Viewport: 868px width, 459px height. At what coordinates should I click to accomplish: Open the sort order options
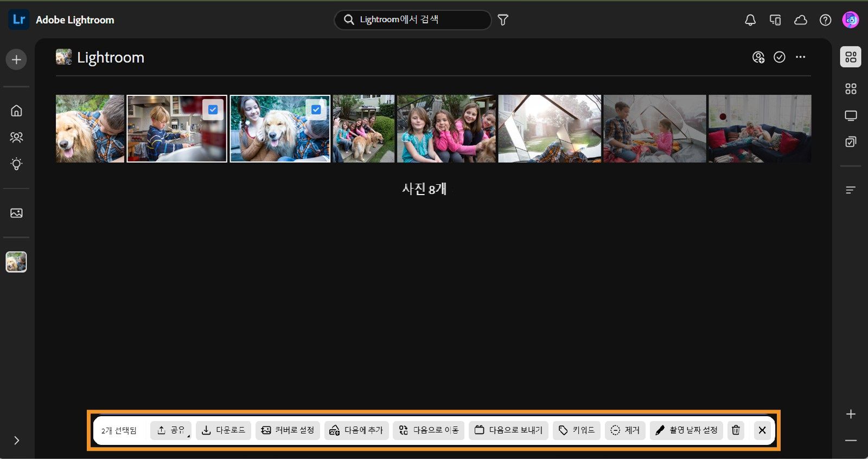(851, 190)
